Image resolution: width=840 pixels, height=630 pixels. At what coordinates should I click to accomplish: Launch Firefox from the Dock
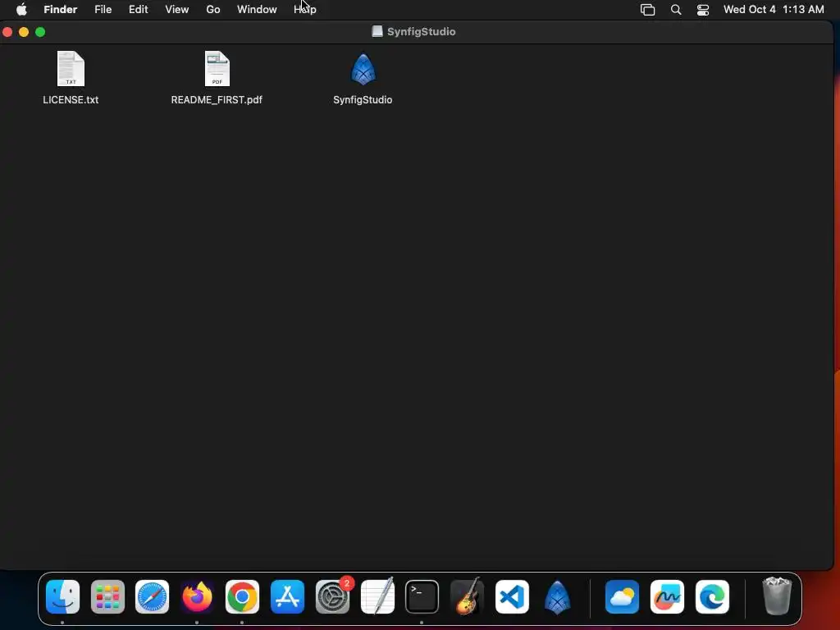tap(197, 596)
